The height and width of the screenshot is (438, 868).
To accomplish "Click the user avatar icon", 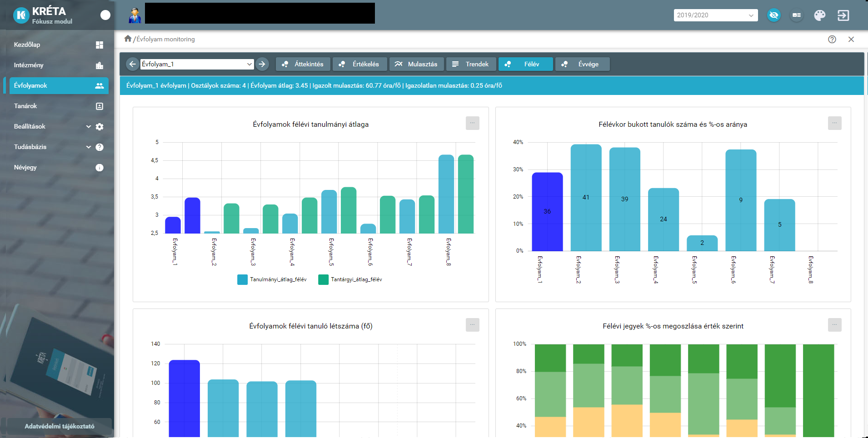I will pyautogui.click(x=135, y=15).
